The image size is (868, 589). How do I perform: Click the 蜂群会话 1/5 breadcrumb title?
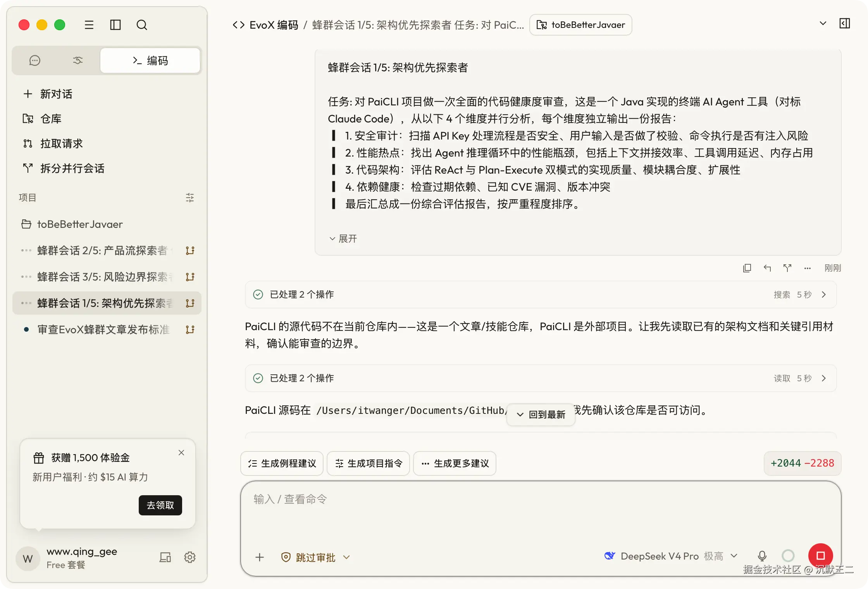click(x=418, y=25)
